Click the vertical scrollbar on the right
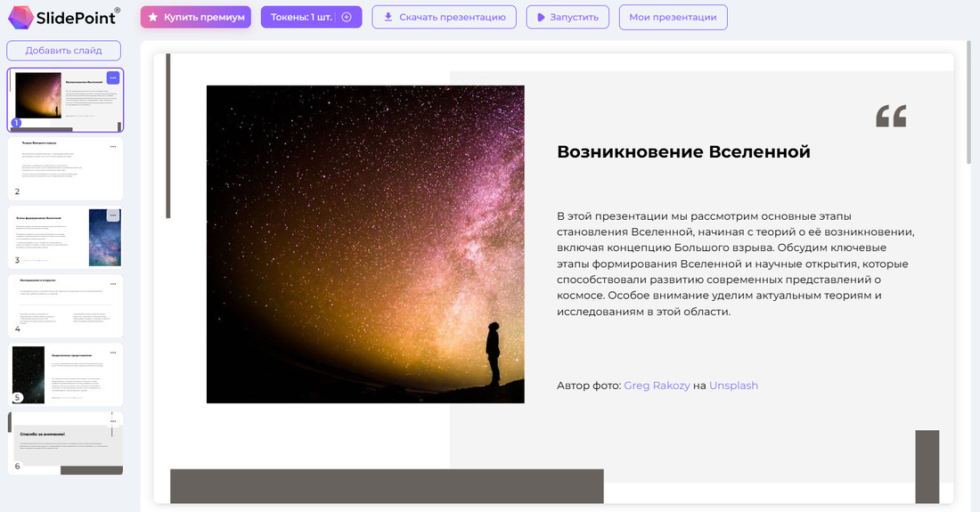 pyautogui.click(x=968, y=103)
